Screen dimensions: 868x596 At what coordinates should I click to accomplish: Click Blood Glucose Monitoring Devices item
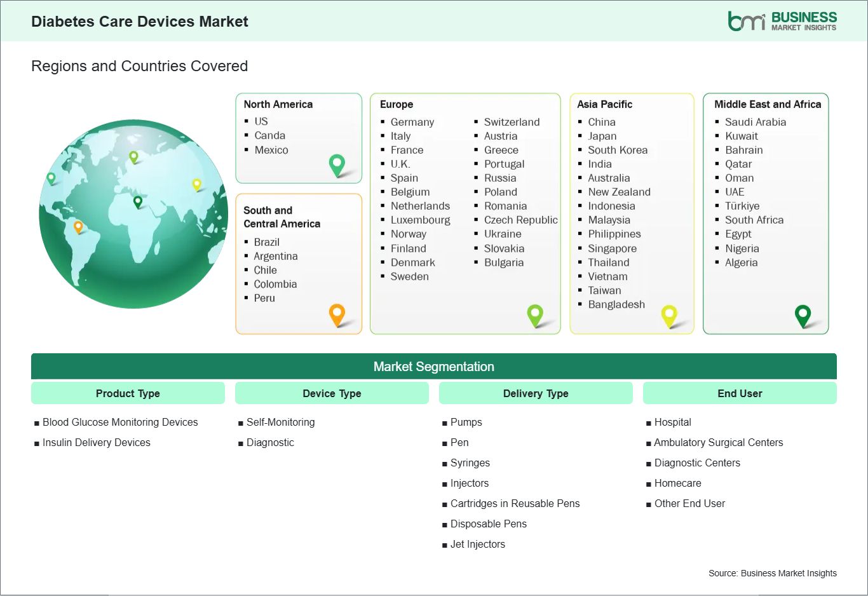[120, 422]
